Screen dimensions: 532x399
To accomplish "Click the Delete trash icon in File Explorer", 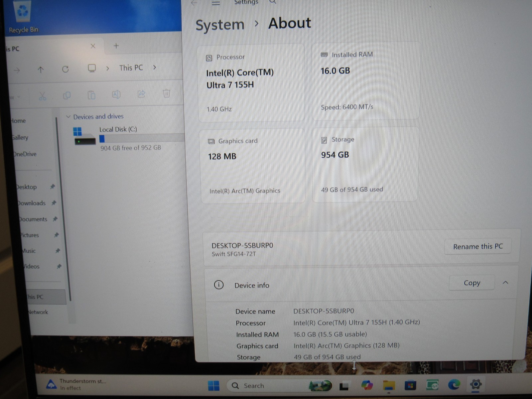I will [x=167, y=93].
